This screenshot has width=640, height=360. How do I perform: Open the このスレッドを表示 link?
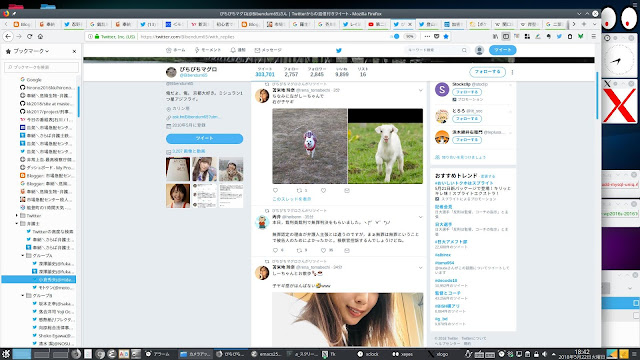point(291,199)
